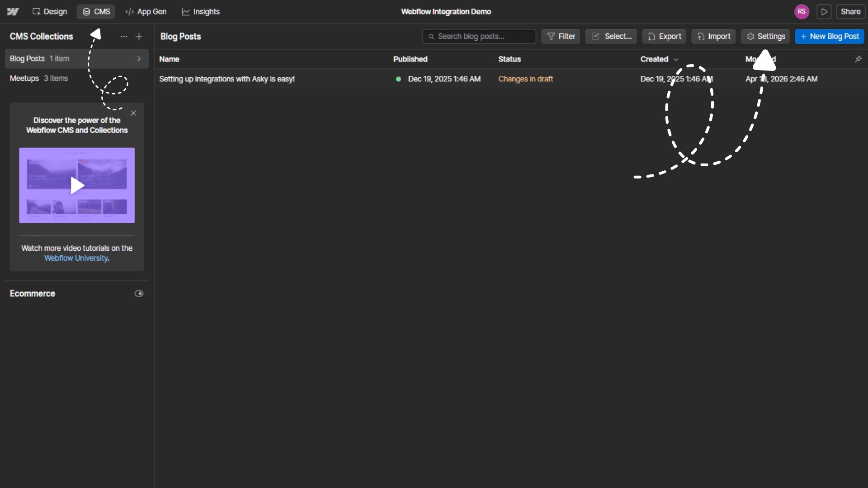
Task: Preview the site with the play icon
Action: point(824,12)
